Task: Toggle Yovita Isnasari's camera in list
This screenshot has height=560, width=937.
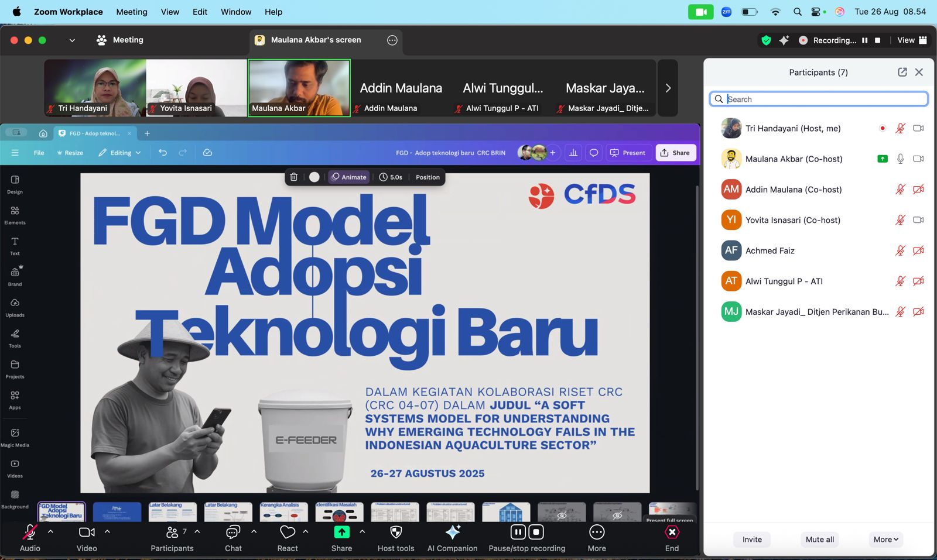Action: tap(918, 220)
